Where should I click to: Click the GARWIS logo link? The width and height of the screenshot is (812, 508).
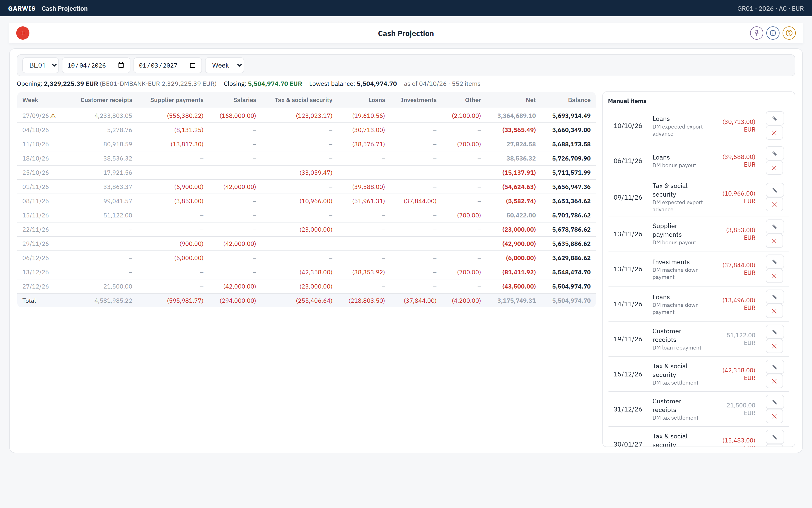click(x=22, y=8)
